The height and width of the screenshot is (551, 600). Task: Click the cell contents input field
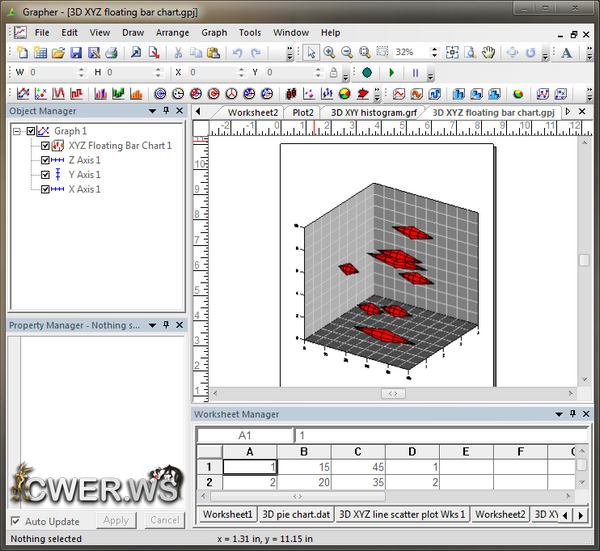[430, 435]
